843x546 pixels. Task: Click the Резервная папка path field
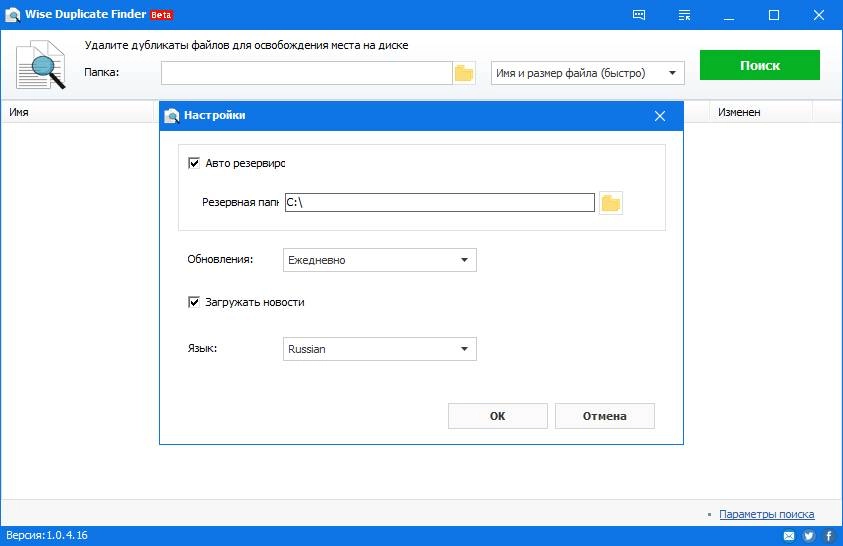tap(440, 203)
